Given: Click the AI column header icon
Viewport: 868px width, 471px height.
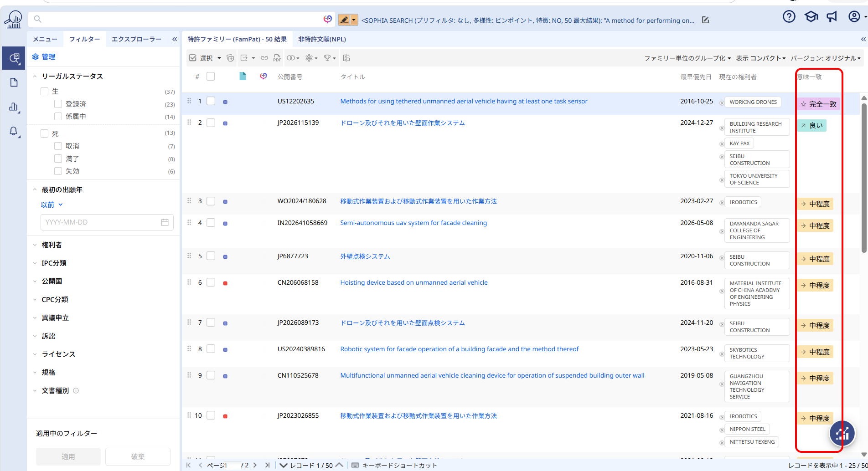Looking at the screenshot, I should [x=263, y=76].
